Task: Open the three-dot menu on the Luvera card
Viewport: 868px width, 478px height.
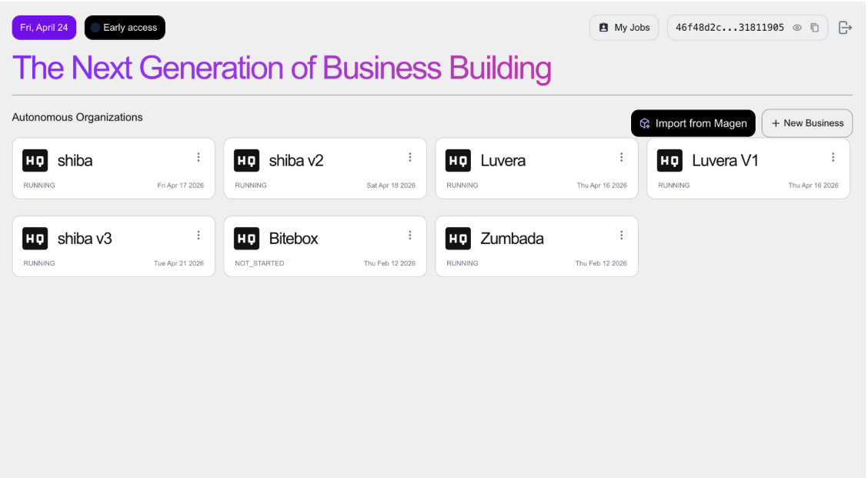Action: pyautogui.click(x=621, y=157)
